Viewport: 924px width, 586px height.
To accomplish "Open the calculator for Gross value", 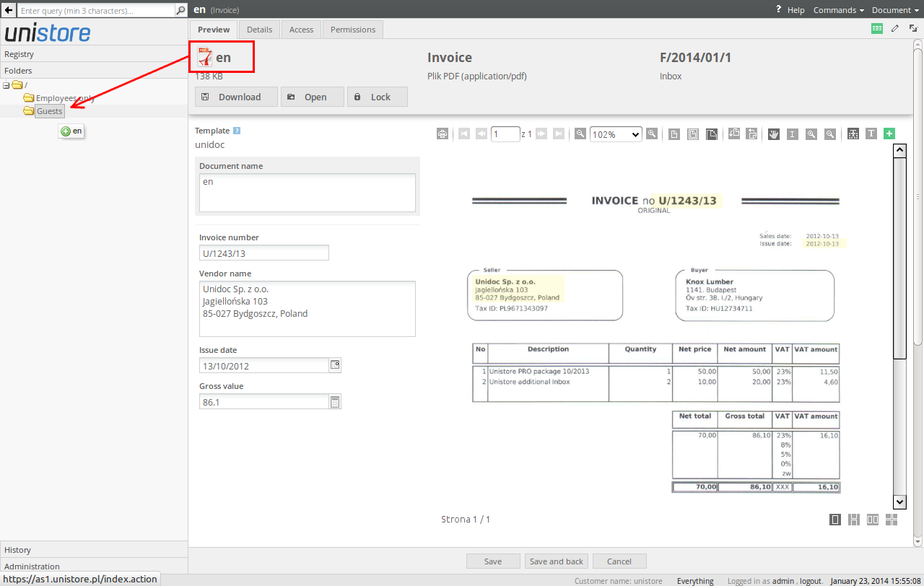I will click(x=335, y=402).
